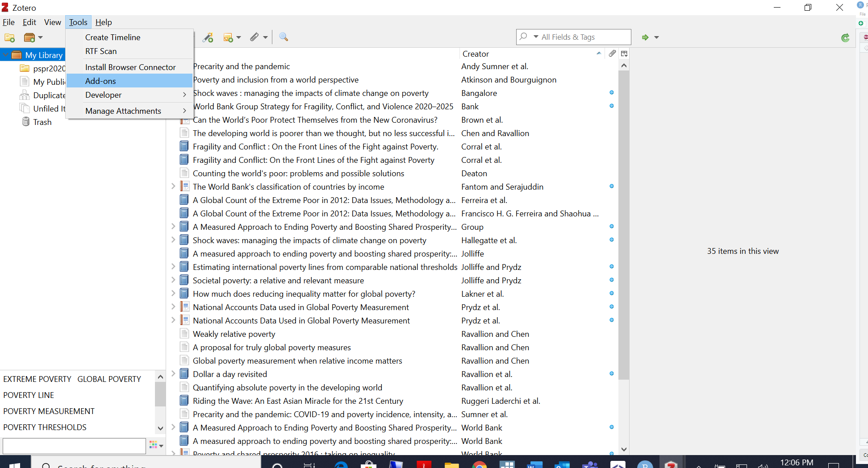Click the Add Attachment paperclip icon

click(254, 37)
